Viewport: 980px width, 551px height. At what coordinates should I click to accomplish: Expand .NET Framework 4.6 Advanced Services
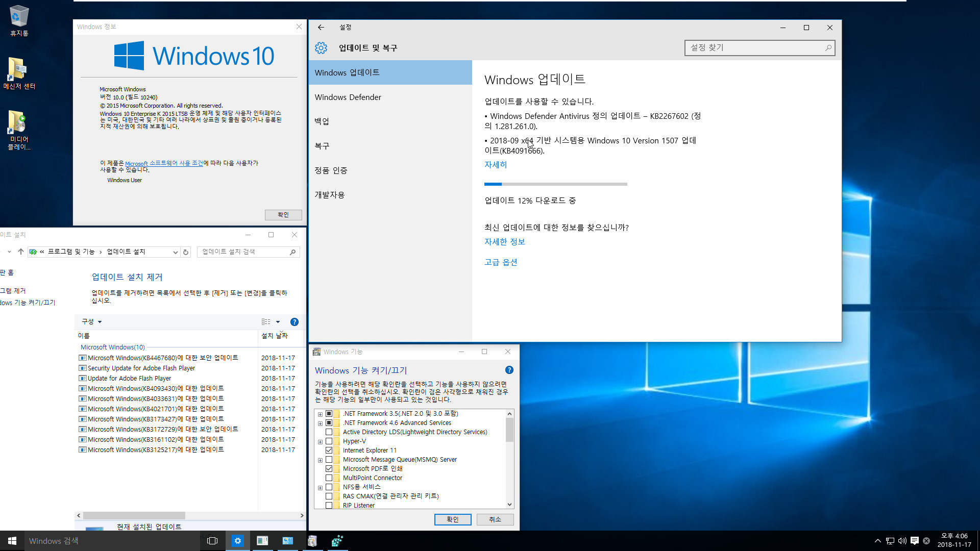coord(321,422)
